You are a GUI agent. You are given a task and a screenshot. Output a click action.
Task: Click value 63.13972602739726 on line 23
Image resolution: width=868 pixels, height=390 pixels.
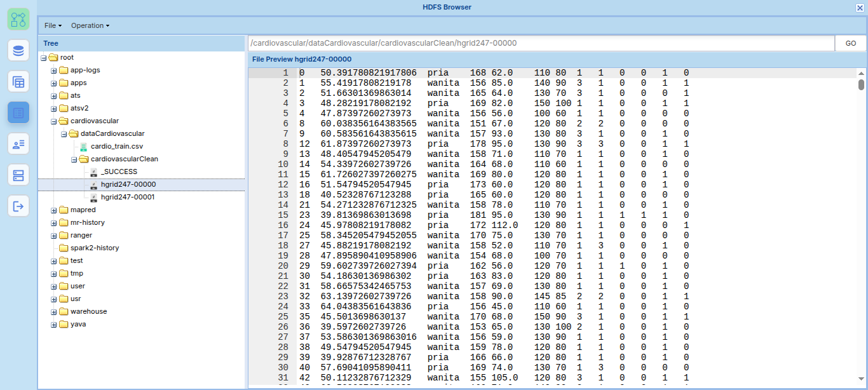366,297
